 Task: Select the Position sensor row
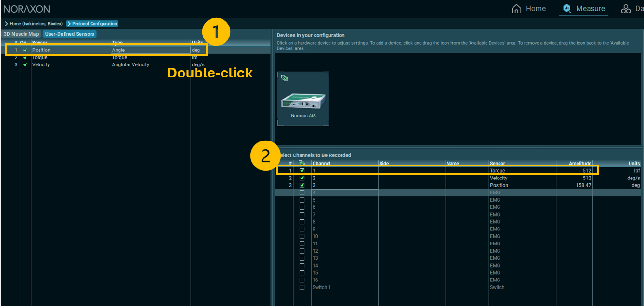click(x=71, y=50)
